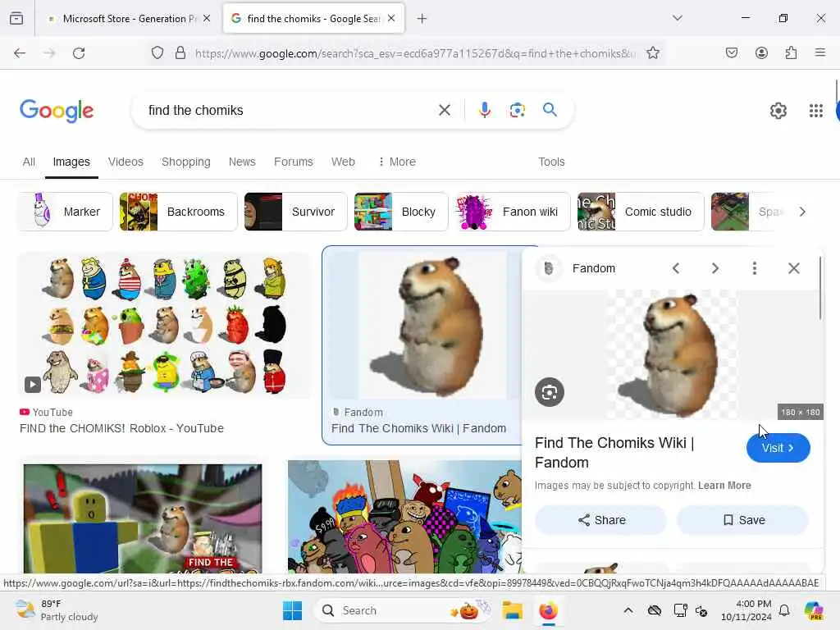Bookmark this page with star icon

pyautogui.click(x=652, y=53)
